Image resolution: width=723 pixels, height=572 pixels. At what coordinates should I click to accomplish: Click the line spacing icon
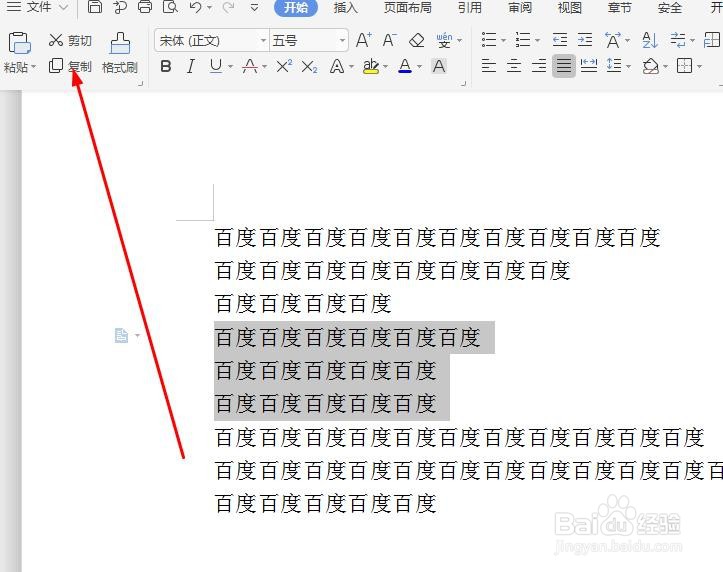click(614, 66)
